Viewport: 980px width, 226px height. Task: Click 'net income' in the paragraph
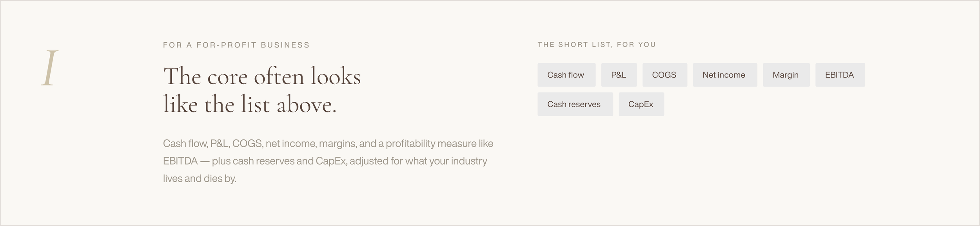291,144
